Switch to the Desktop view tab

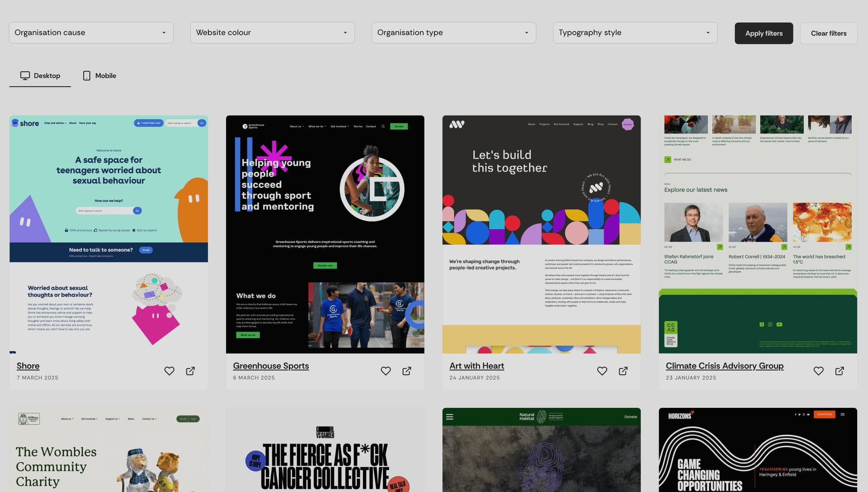[x=40, y=76]
